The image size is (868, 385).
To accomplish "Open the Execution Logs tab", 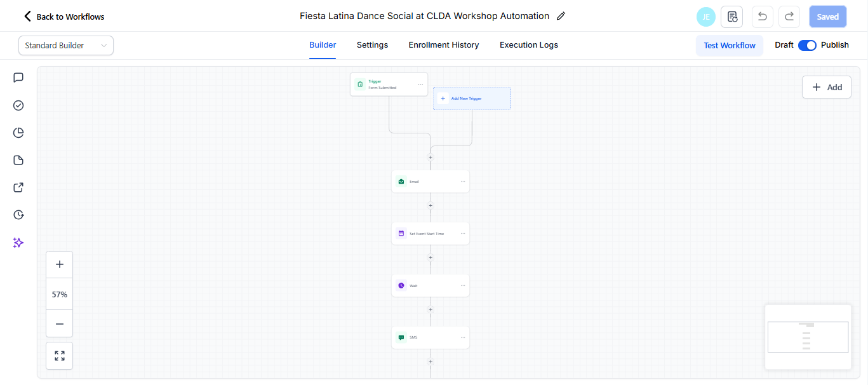I will click(x=529, y=45).
